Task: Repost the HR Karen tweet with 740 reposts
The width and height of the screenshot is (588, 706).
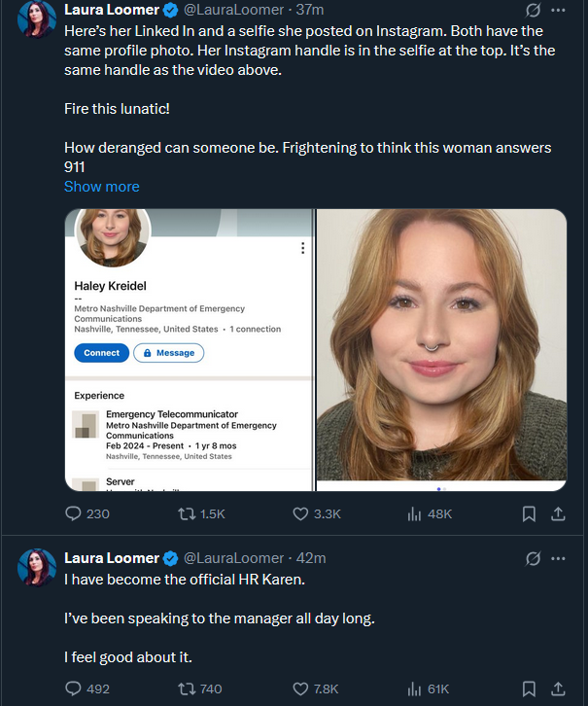Action: pyautogui.click(x=184, y=688)
